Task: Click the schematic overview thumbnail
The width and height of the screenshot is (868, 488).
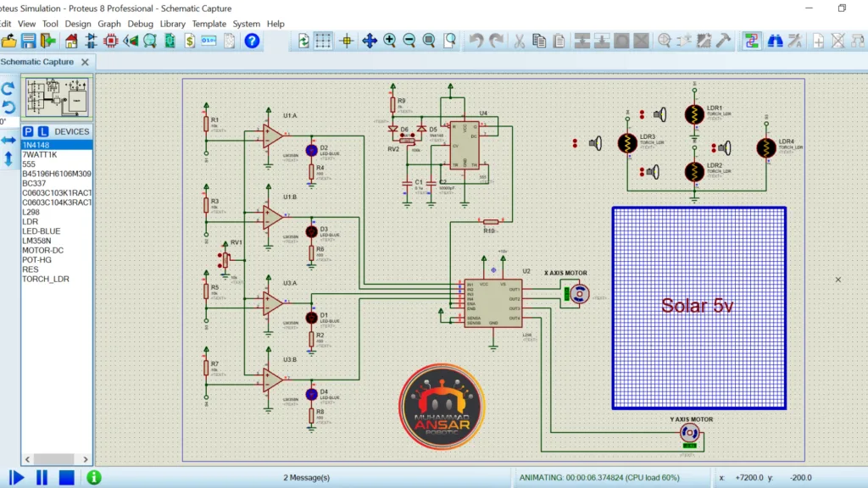Action: click(57, 97)
